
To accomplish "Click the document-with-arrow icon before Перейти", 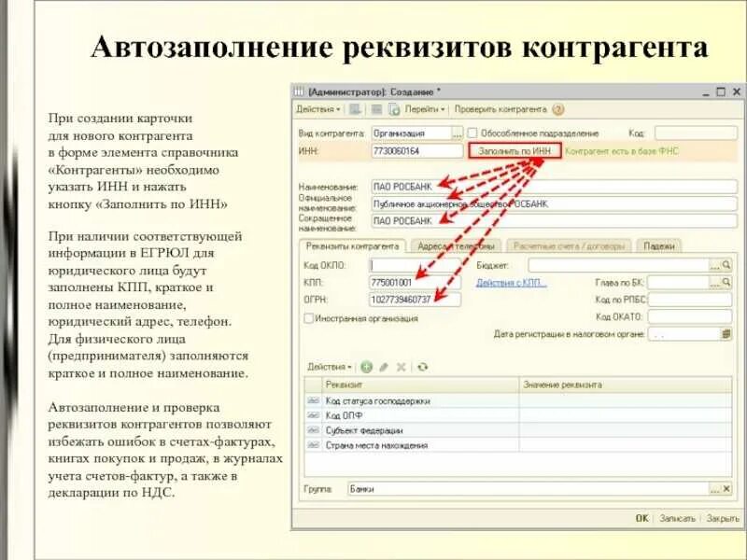I will [394, 109].
